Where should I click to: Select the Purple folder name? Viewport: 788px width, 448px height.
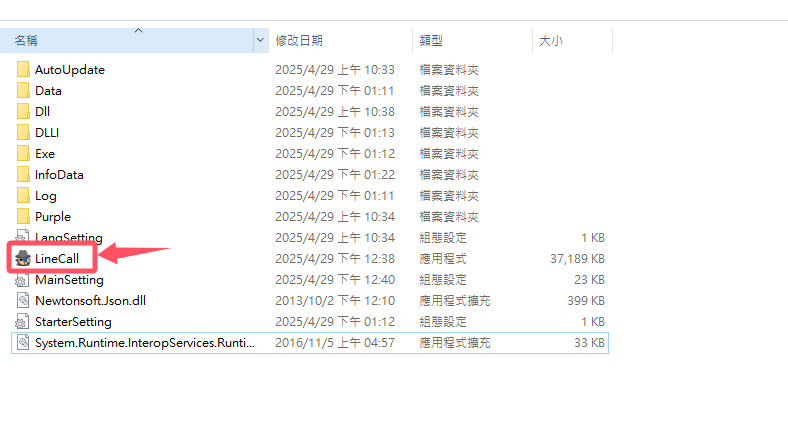(x=53, y=217)
